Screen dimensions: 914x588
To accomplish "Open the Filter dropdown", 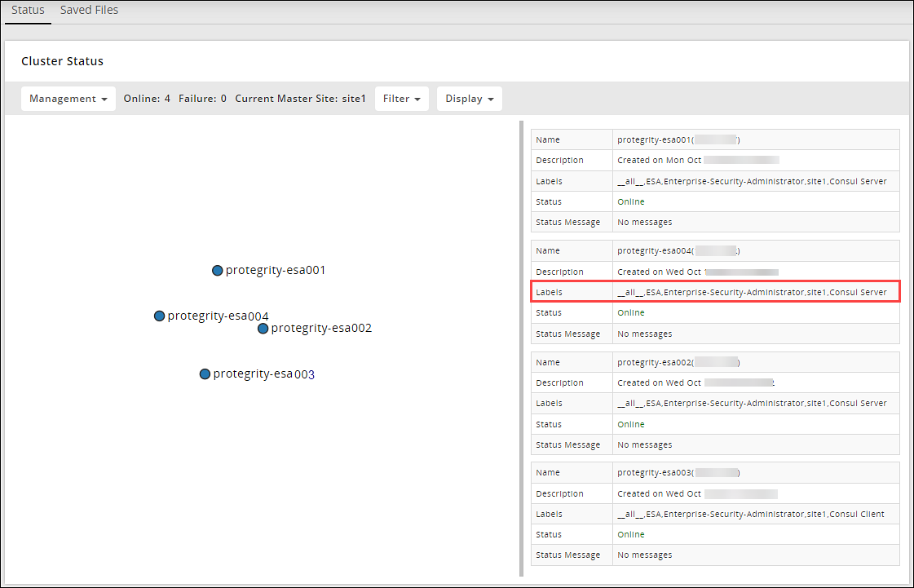I will (401, 98).
